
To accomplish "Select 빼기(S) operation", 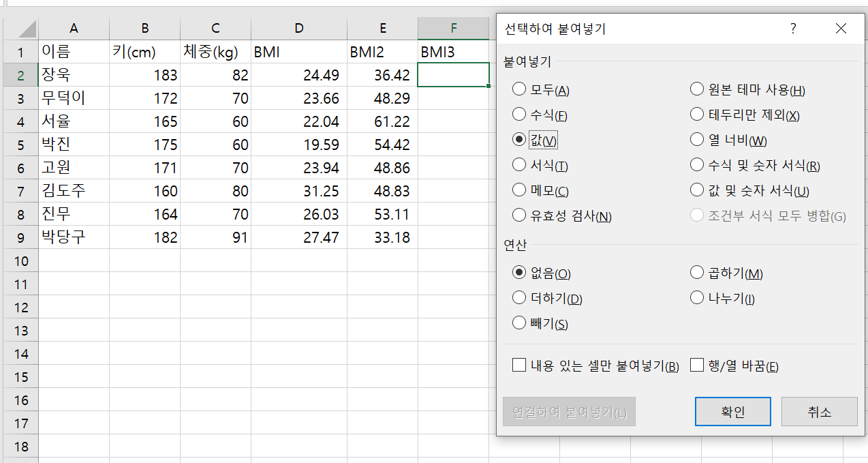I will [x=540, y=323].
